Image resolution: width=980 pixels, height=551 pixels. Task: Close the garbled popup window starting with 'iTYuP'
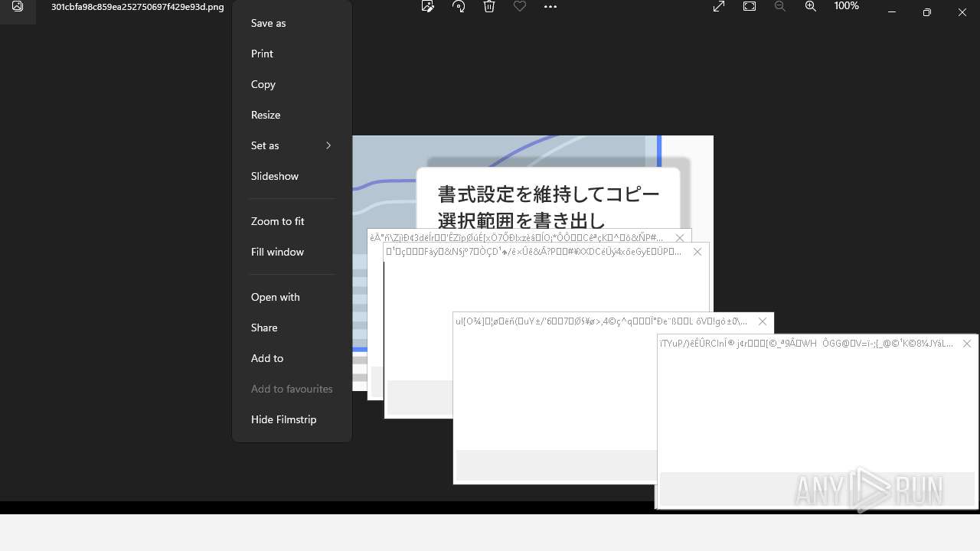click(966, 344)
